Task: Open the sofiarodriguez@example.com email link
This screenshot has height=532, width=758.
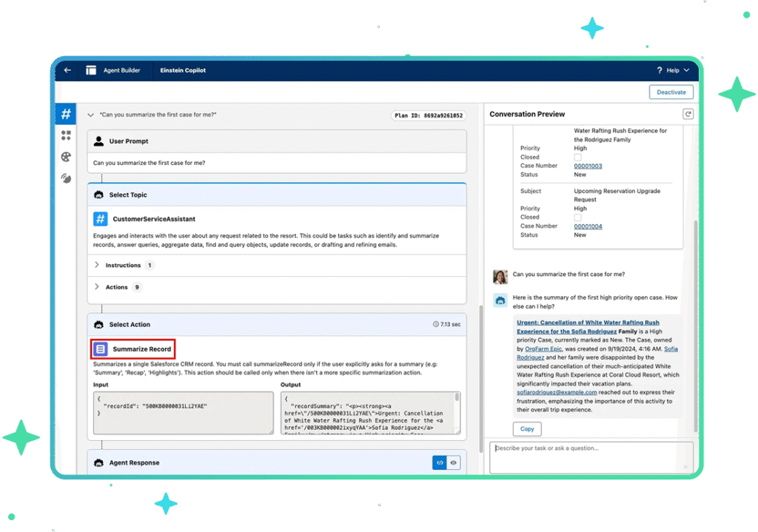Action: [x=557, y=392]
